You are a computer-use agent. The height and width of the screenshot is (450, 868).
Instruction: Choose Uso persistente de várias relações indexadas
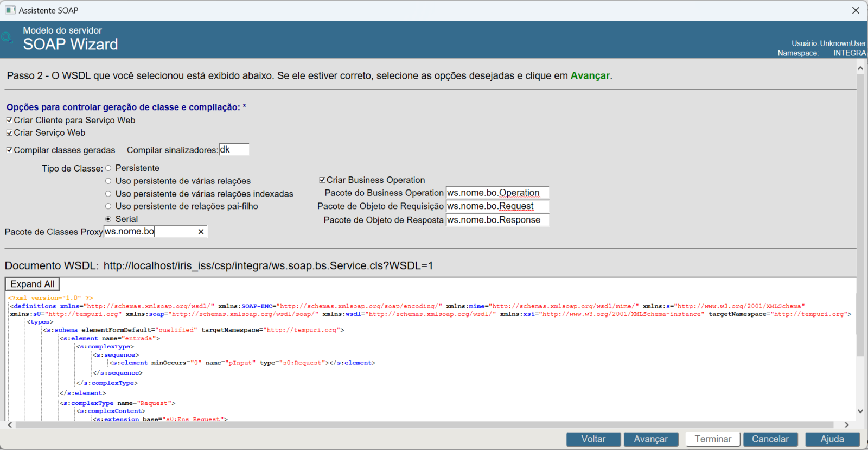click(x=108, y=194)
